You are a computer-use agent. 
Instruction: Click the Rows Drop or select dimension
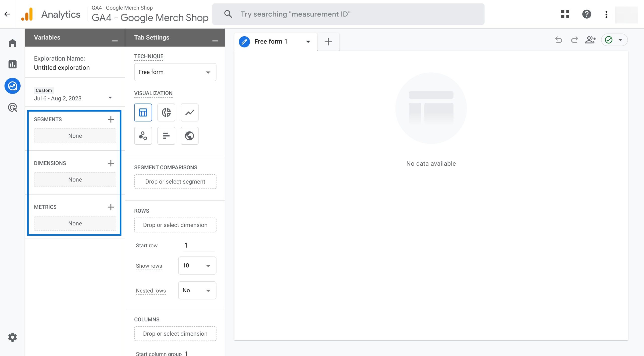(175, 225)
